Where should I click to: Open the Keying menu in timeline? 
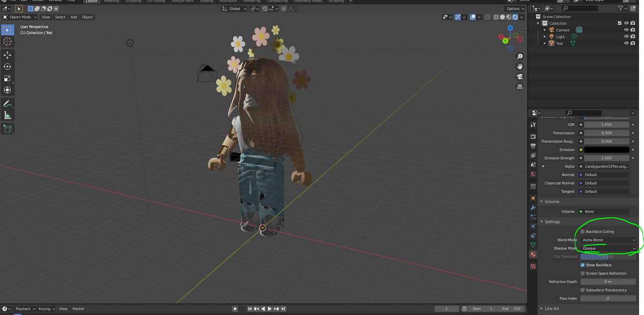pos(46,309)
